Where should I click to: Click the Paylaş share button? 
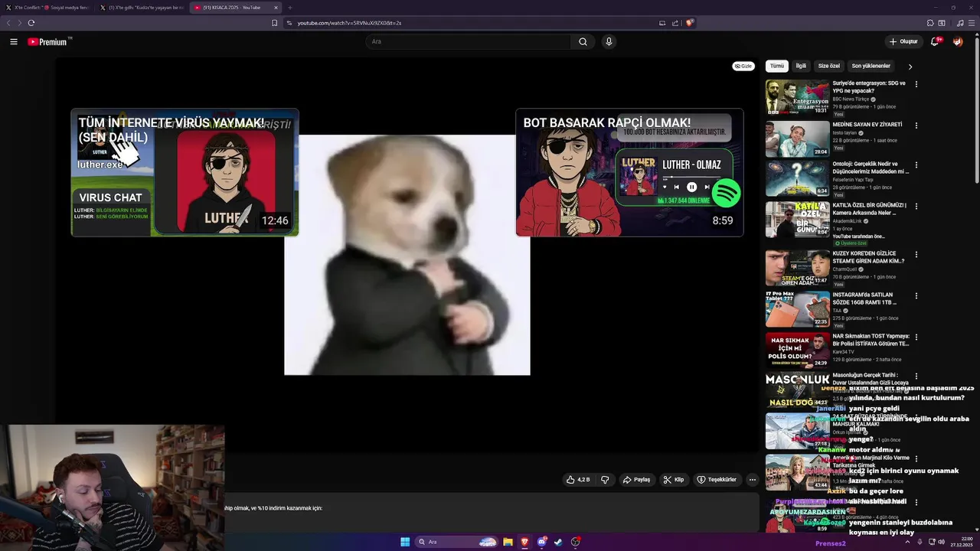[636, 480]
